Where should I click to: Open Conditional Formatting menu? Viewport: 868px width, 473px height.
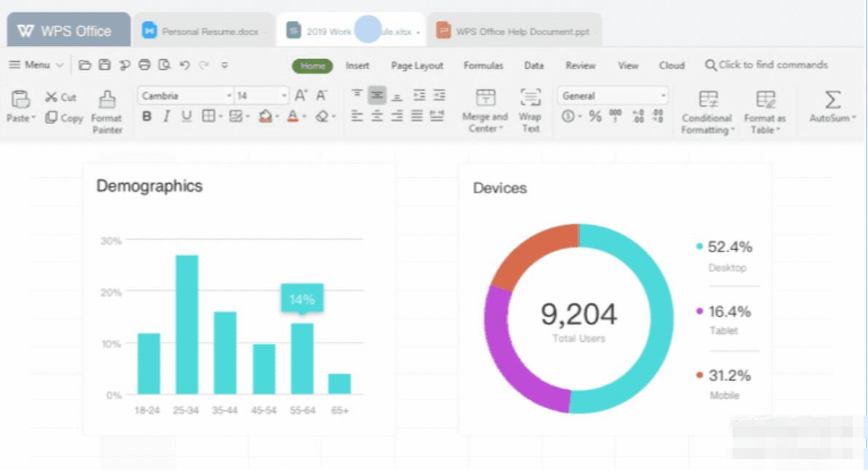708,112
